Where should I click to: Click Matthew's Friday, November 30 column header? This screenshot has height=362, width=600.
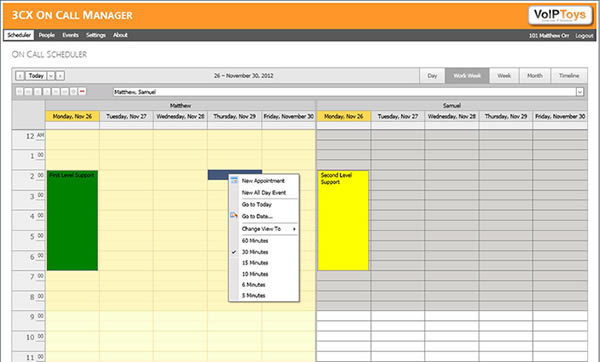click(289, 116)
